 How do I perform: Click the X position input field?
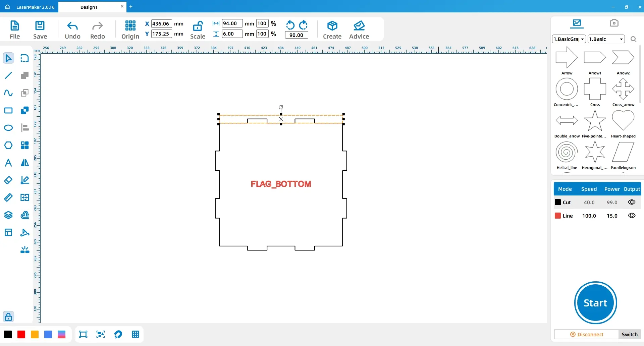(162, 23)
